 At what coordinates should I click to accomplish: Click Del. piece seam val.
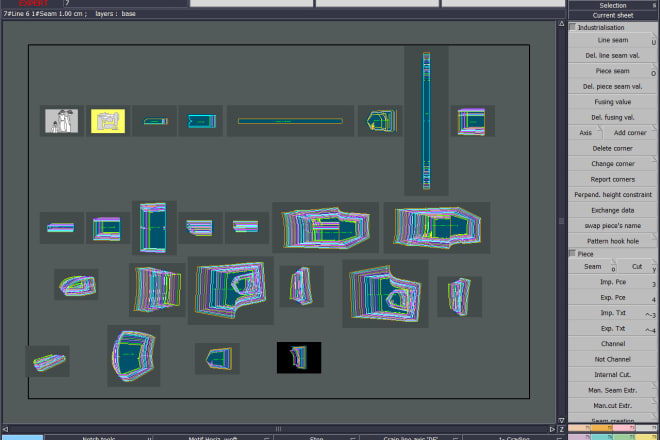coord(612,86)
